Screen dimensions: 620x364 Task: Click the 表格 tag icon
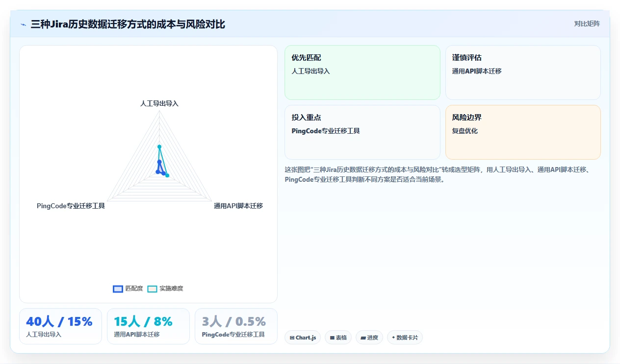(x=332, y=338)
